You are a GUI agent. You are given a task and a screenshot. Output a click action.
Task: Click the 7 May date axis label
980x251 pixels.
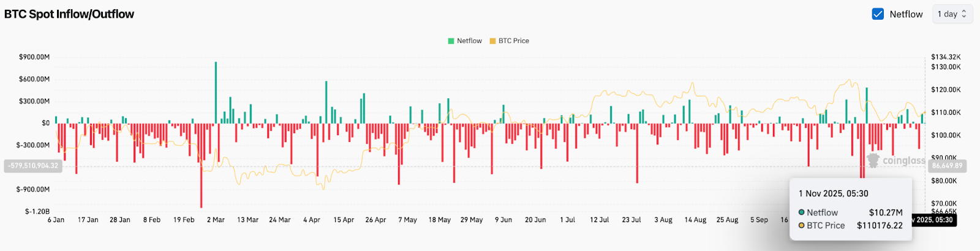click(407, 220)
